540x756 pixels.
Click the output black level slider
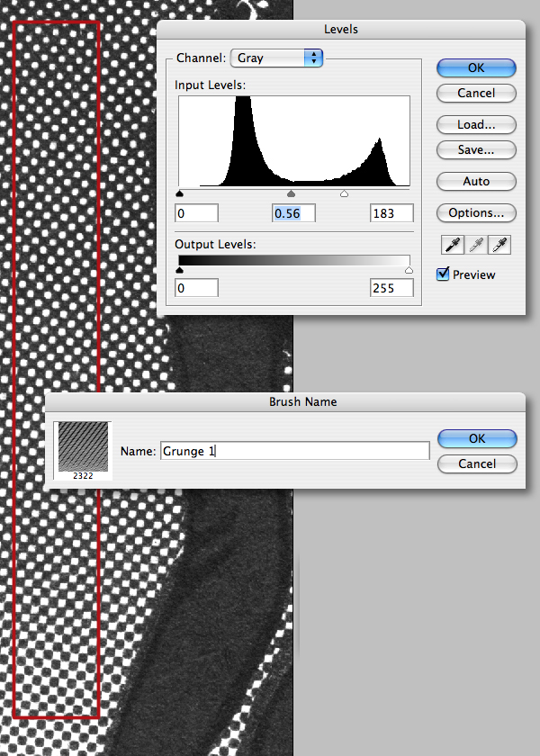180,271
